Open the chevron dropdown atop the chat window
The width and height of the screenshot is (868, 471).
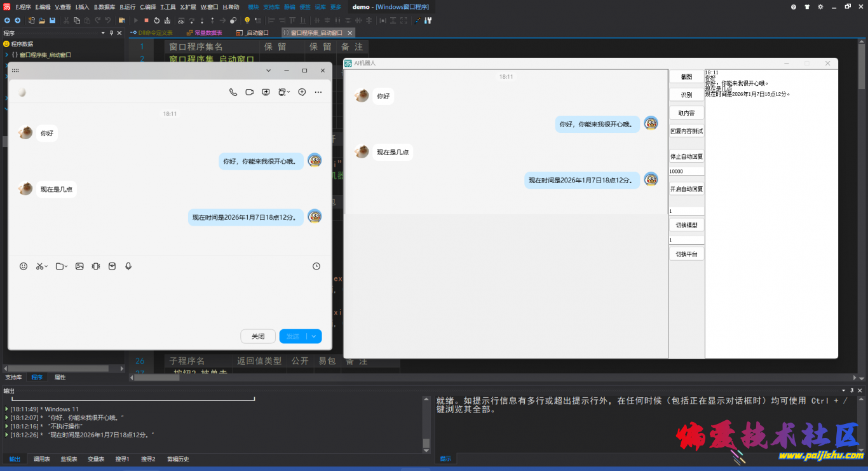[269, 71]
